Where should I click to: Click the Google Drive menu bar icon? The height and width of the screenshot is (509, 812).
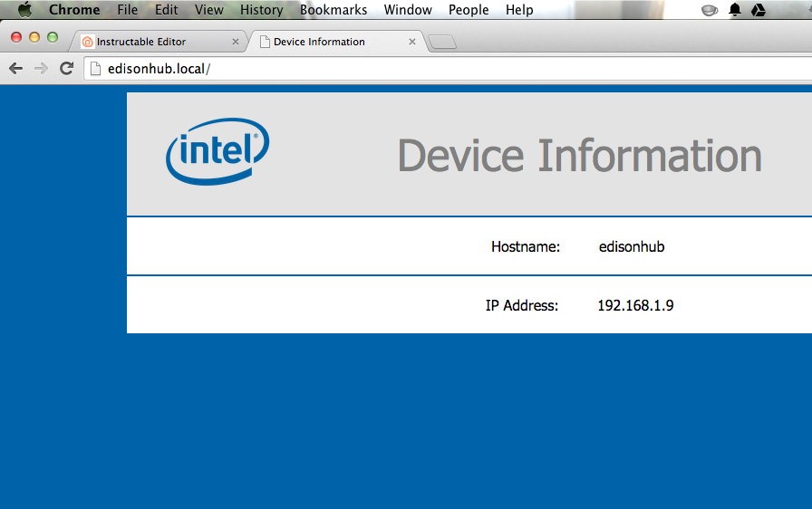click(x=759, y=10)
